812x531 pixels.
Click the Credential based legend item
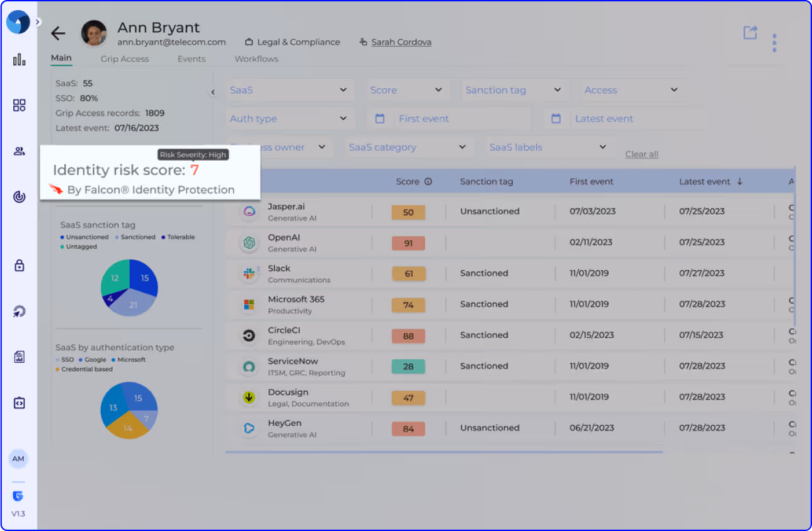tap(84, 369)
